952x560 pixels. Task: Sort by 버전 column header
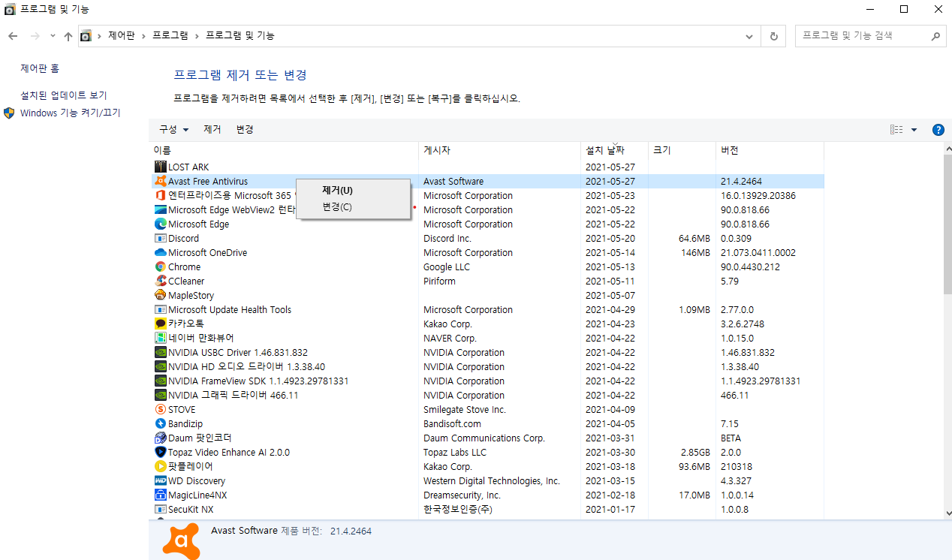770,150
